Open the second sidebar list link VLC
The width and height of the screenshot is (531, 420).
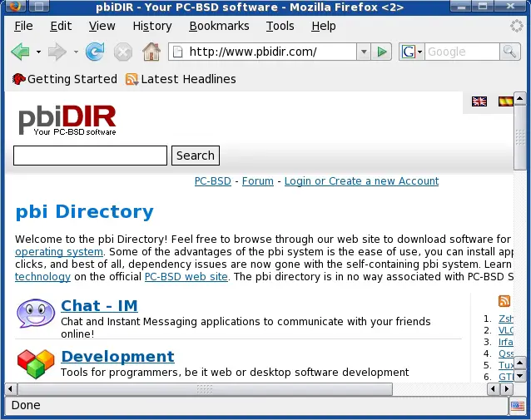tap(506, 331)
